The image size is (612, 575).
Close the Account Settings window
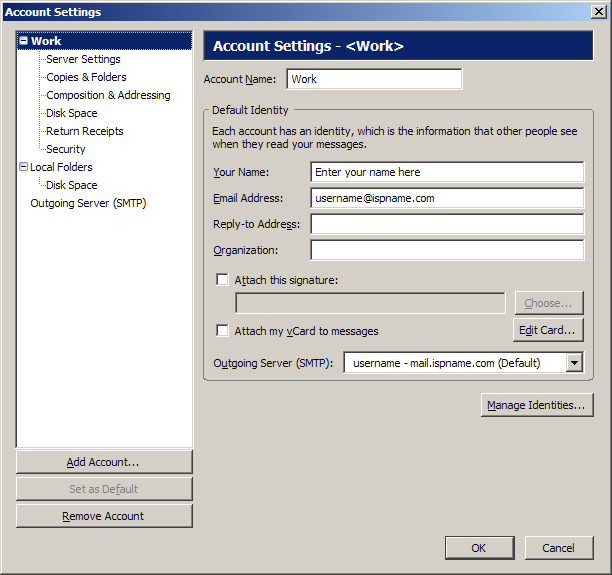click(x=598, y=12)
